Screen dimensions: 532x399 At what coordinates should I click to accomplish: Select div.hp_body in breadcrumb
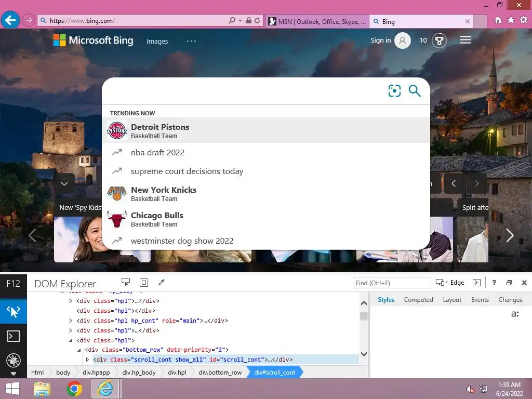[139, 373]
